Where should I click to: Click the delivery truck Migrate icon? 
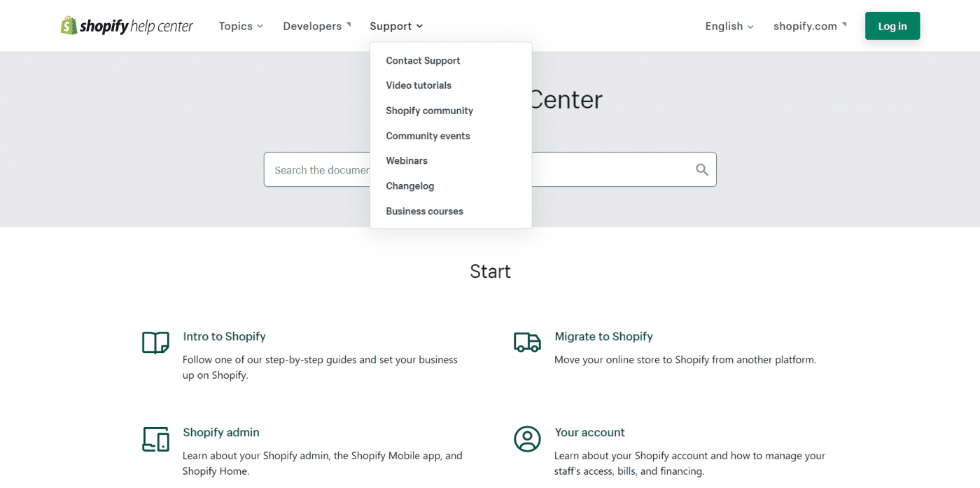pos(527,342)
